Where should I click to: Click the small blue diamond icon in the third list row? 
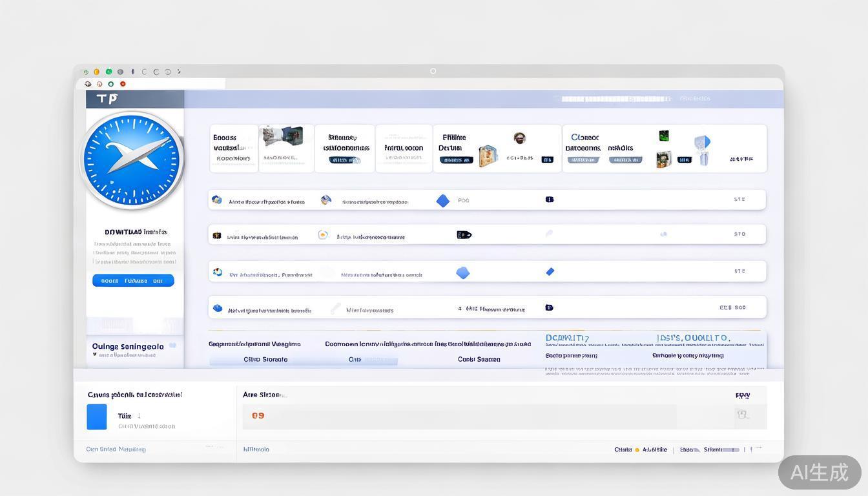click(x=550, y=272)
